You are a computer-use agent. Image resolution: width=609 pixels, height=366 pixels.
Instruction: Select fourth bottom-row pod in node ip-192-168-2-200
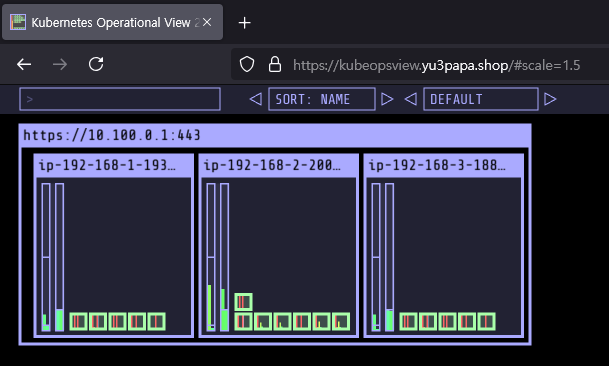(x=302, y=322)
